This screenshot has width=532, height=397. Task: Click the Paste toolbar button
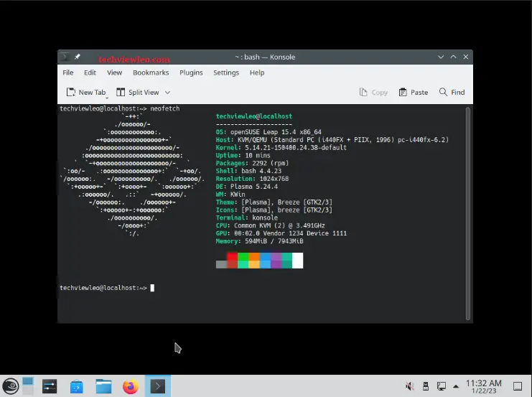[x=414, y=93]
